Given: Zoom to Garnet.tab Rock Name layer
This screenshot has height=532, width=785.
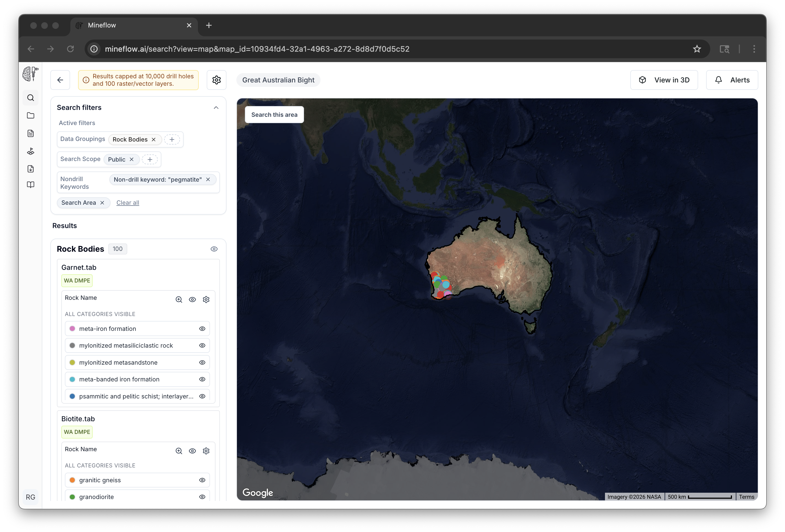Looking at the screenshot, I should (x=179, y=300).
